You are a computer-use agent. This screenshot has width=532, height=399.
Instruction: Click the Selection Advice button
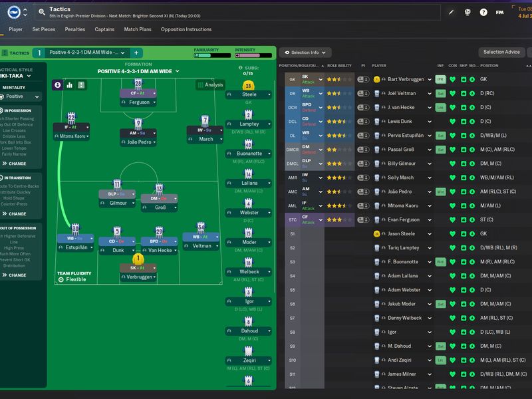[x=501, y=52]
